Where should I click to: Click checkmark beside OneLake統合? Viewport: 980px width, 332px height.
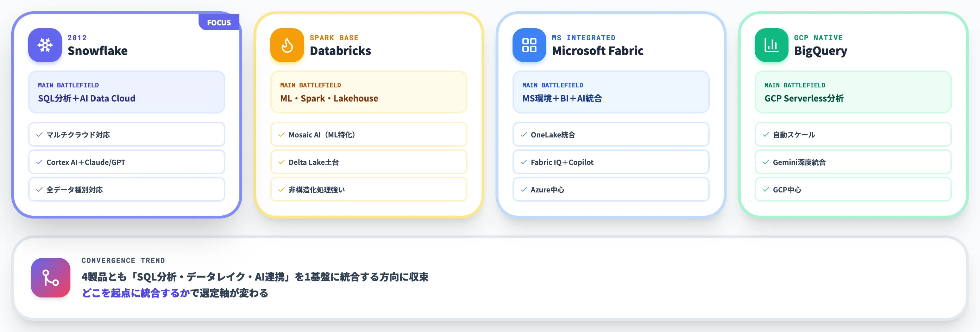(523, 135)
